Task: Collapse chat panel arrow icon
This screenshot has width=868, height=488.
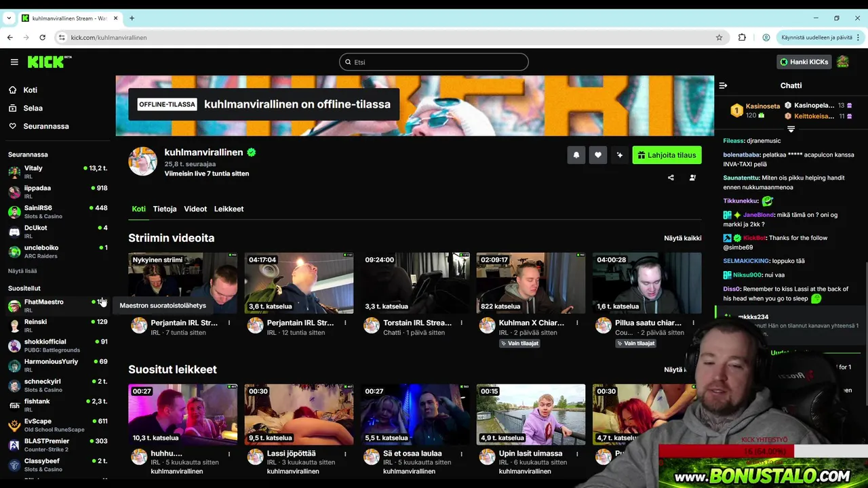Action: [x=723, y=85]
